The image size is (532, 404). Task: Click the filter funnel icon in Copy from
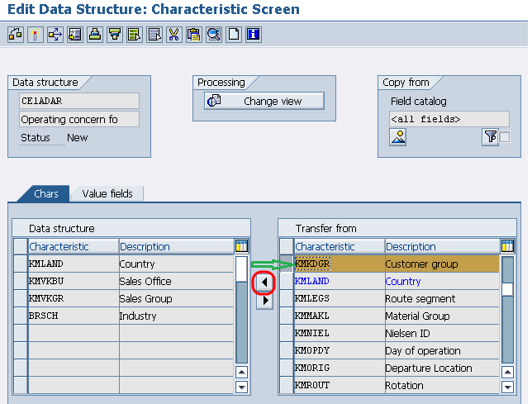click(x=490, y=137)
